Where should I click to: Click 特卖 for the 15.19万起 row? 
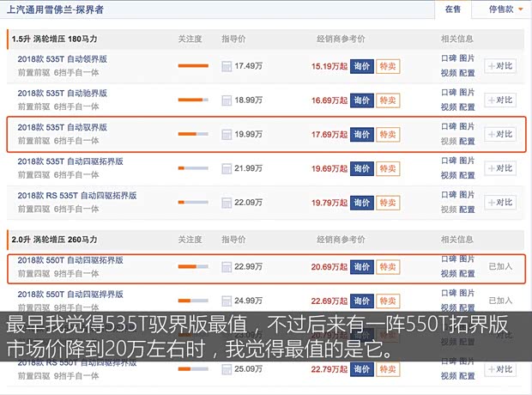click(388, 66)
